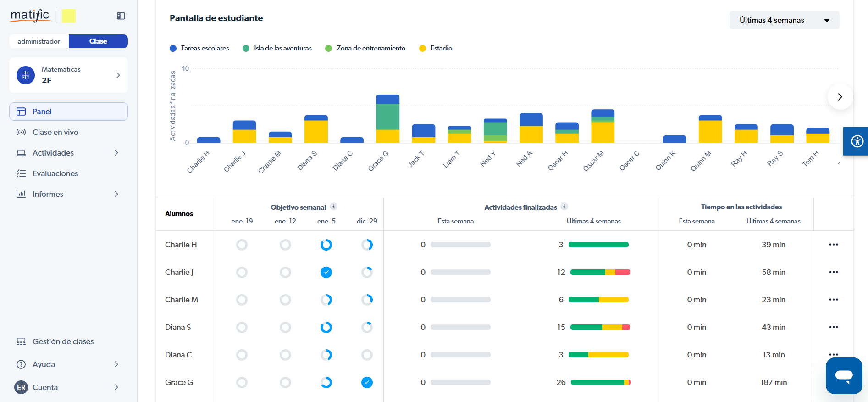Open the Últimas 4 semanas dropdown
Screen dimensions: 868x402
pos(784,20)
